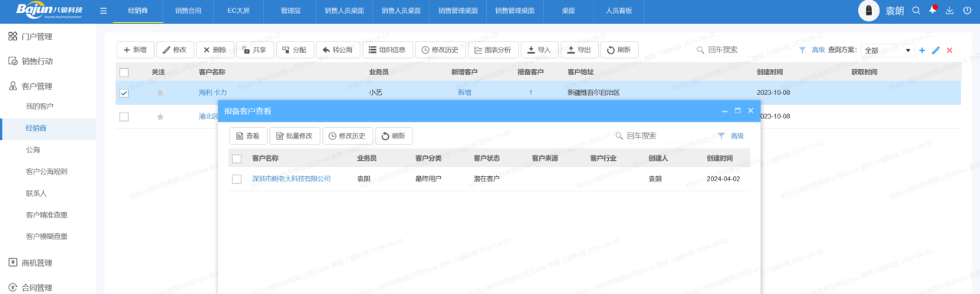This screenshot has height=294, width=980.
Task: Click the 删除 delete toolbar button
Action: pos(215,50)
